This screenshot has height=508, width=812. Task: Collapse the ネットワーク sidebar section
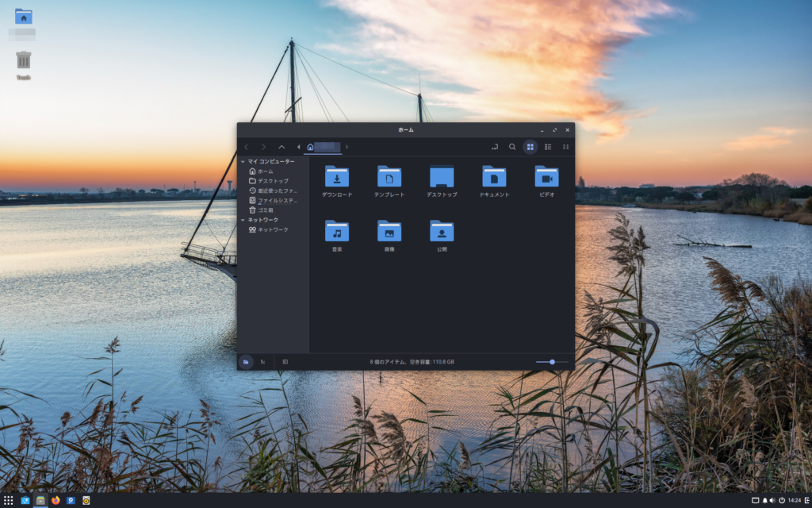tap(243, 220)
